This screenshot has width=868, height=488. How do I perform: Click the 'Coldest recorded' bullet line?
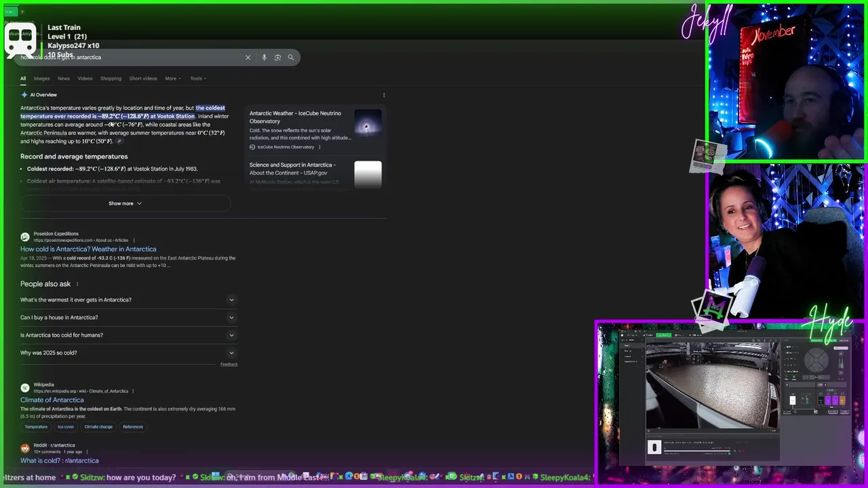point(113,169)
